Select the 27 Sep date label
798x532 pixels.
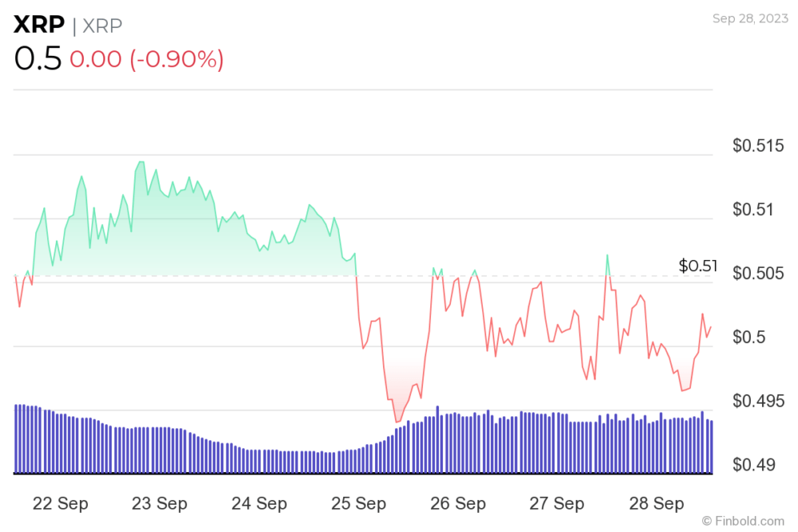(x=556, y=503)
